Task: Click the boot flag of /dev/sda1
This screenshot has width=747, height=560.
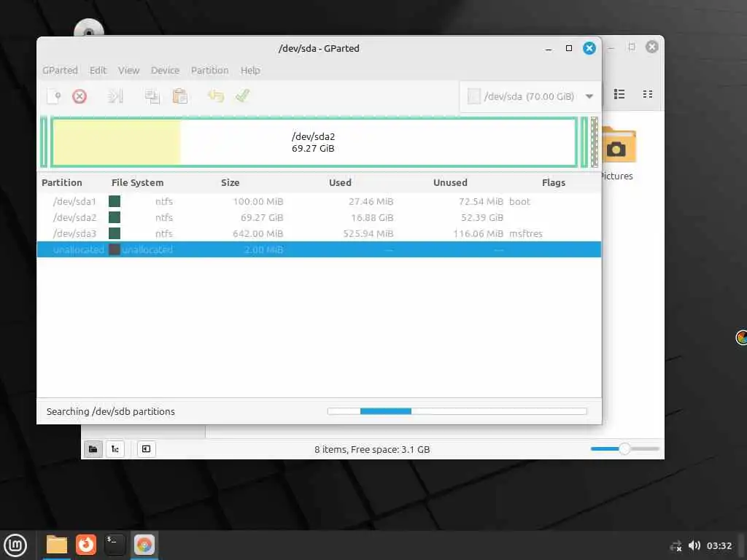Action: (519, 201)
